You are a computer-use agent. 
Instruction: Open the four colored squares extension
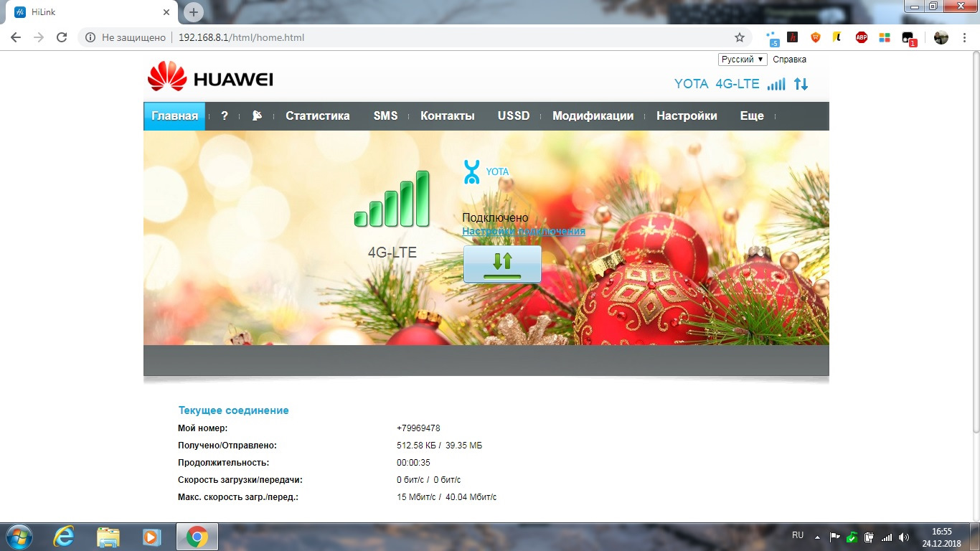click(884, 37)
